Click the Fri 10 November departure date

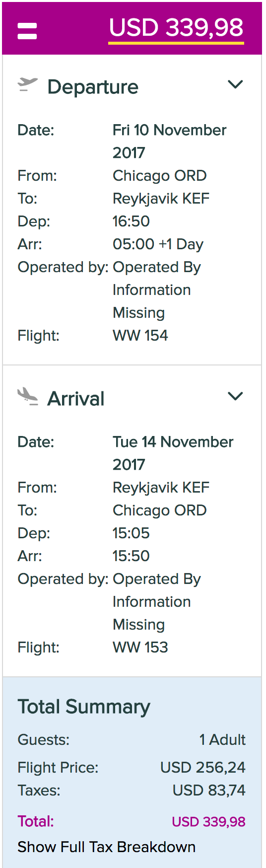click(x=169, y=141)
